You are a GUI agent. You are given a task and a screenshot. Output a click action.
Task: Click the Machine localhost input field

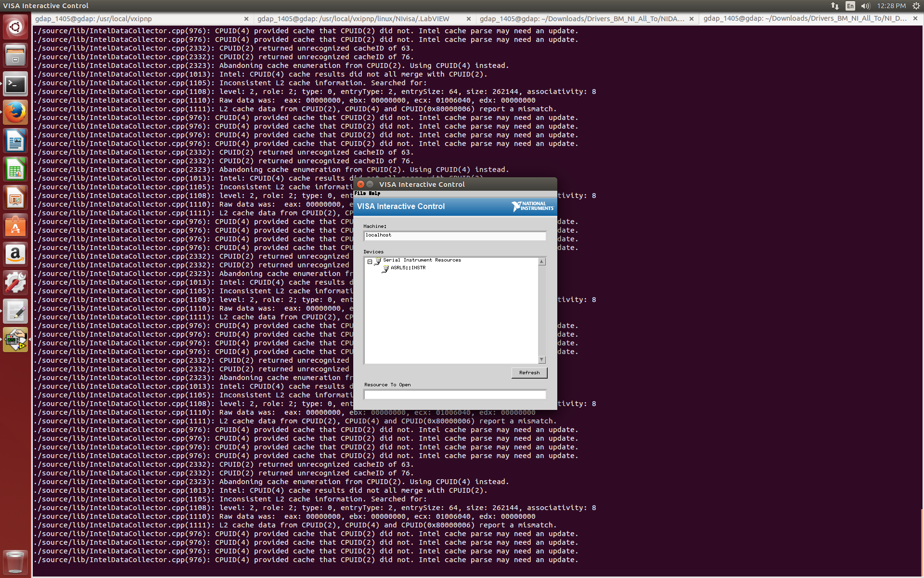(455, 236)
